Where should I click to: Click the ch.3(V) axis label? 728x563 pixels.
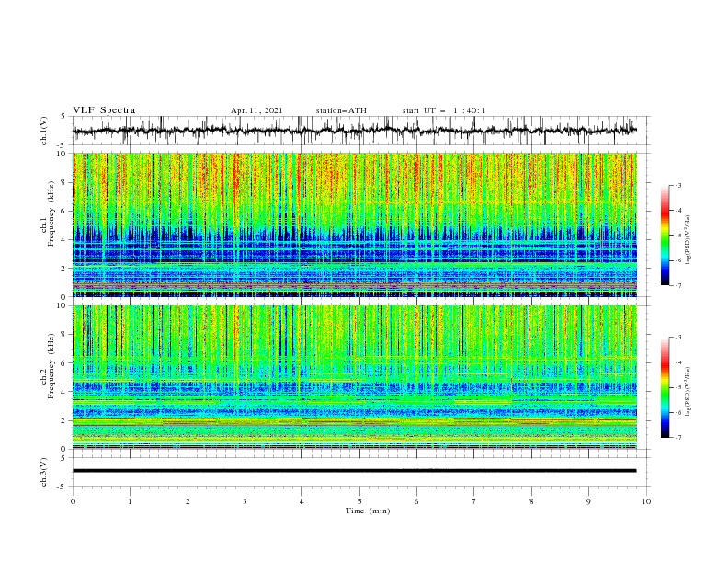coord(44,472)
